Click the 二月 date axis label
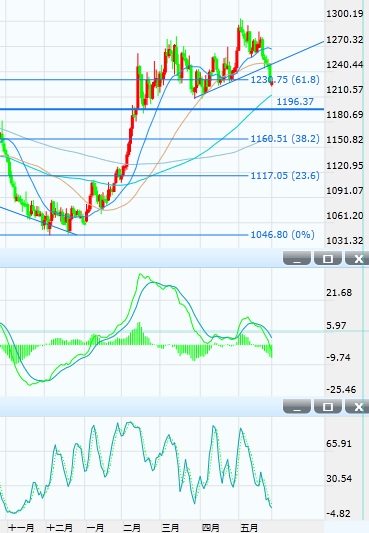The image size is (369, 533). pos(132,528)
